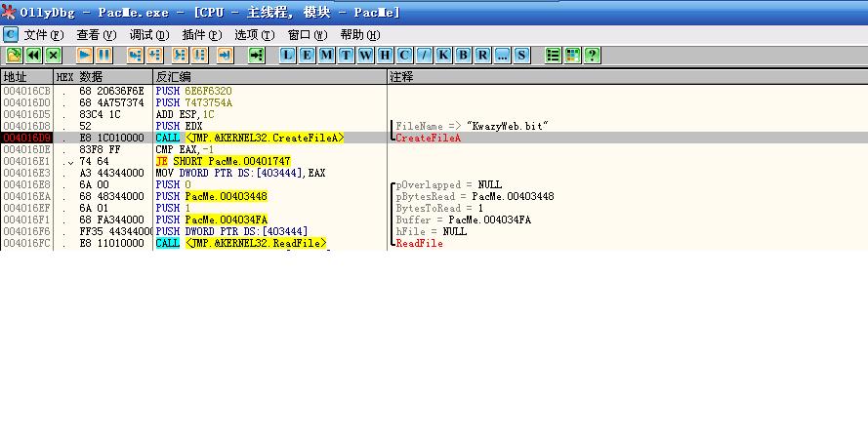
Task: Click PUSH PacMe.004034FA instruction
Action: pos(212,219)
